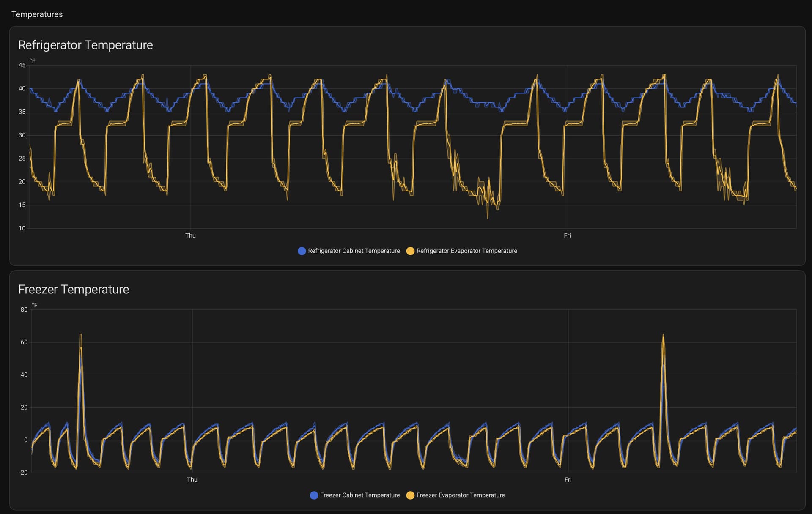Viewport: 812px width, 514px height.
Task: Click the °F unit label above refrigerator chart
Action: 33,61
